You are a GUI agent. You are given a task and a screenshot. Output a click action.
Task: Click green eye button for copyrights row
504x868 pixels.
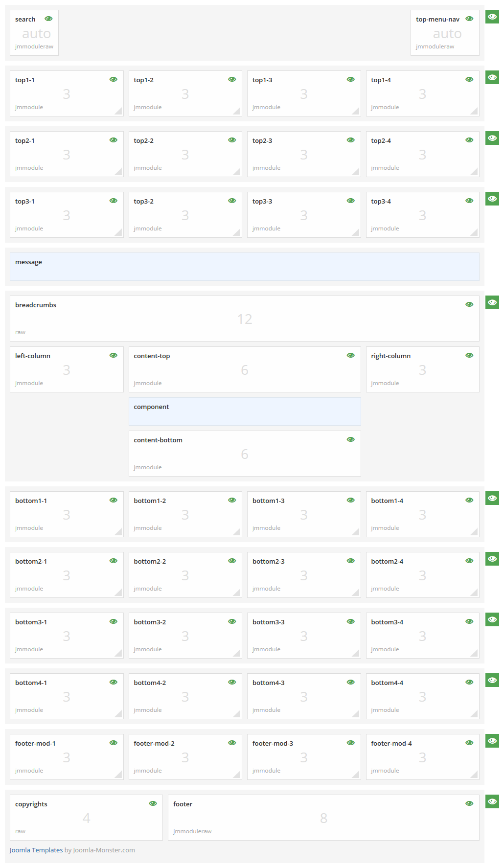tap(492, 801)
